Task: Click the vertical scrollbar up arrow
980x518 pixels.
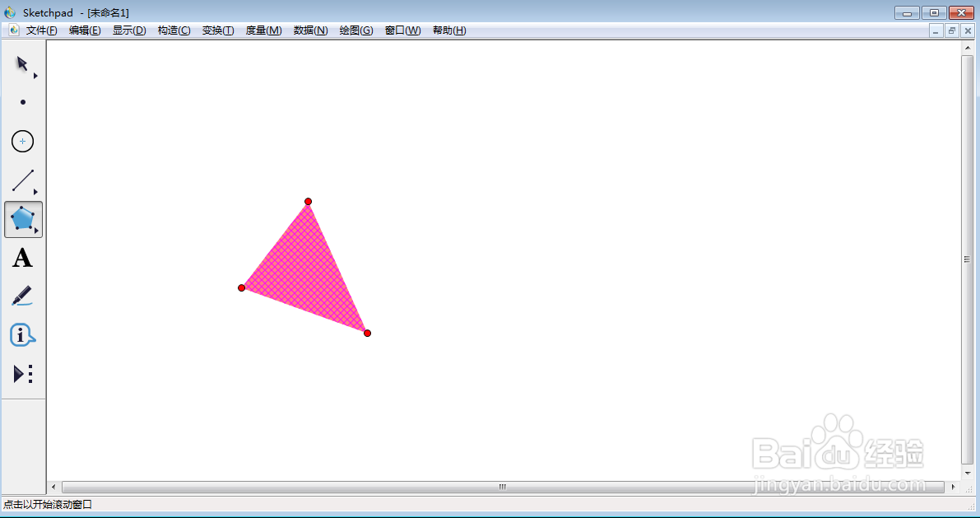Action: click(968, 48)
